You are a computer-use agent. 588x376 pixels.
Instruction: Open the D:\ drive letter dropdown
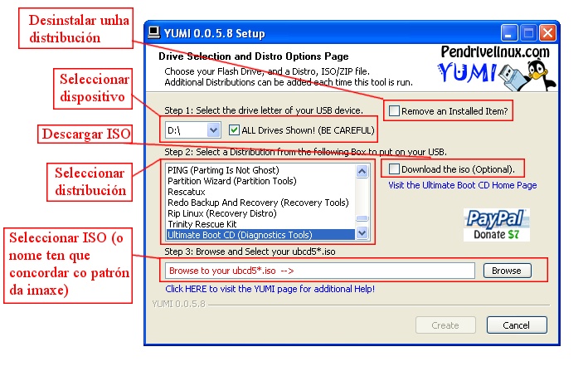pos(213,130)
